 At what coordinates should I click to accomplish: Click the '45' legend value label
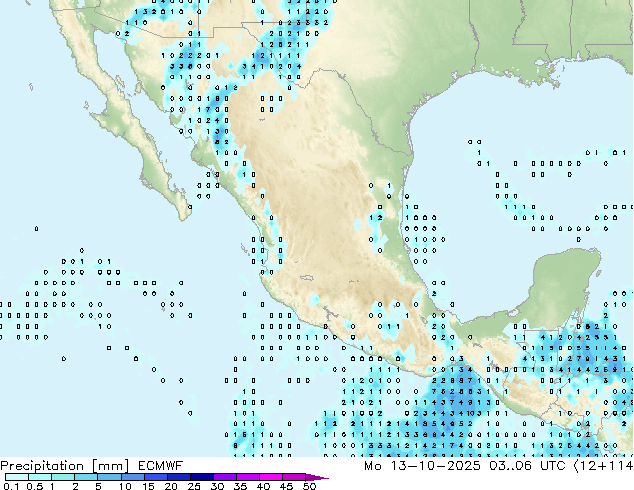coord(286,486)
